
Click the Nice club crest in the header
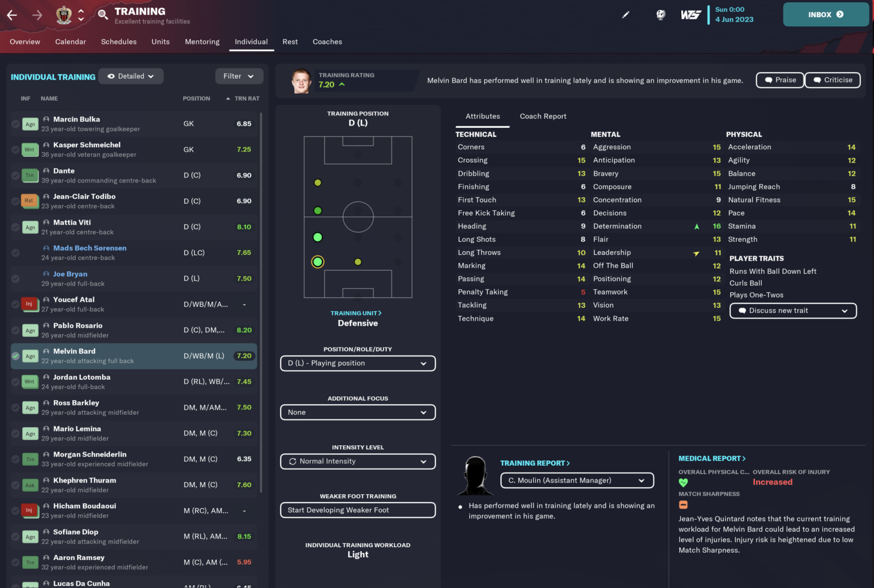coord(64,15)
